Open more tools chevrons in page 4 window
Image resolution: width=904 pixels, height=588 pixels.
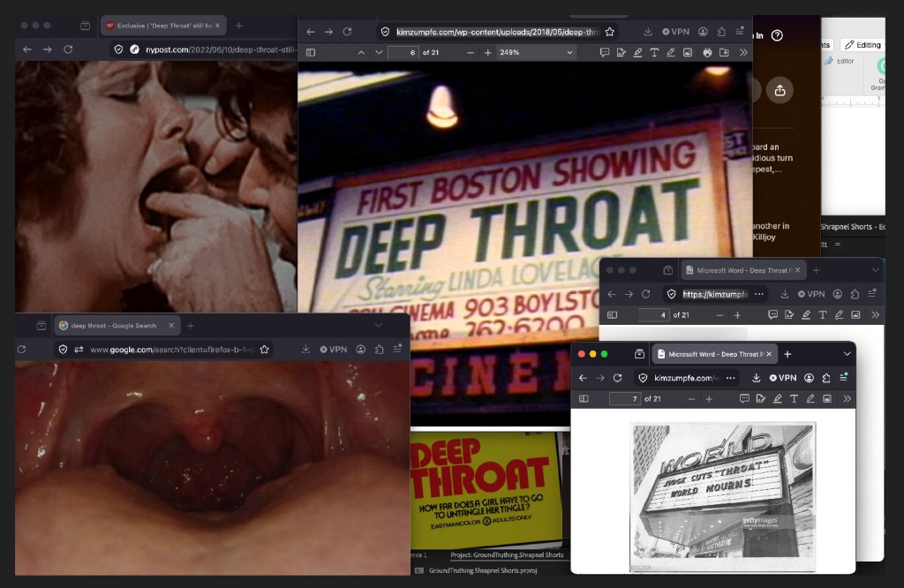[875, 315]
